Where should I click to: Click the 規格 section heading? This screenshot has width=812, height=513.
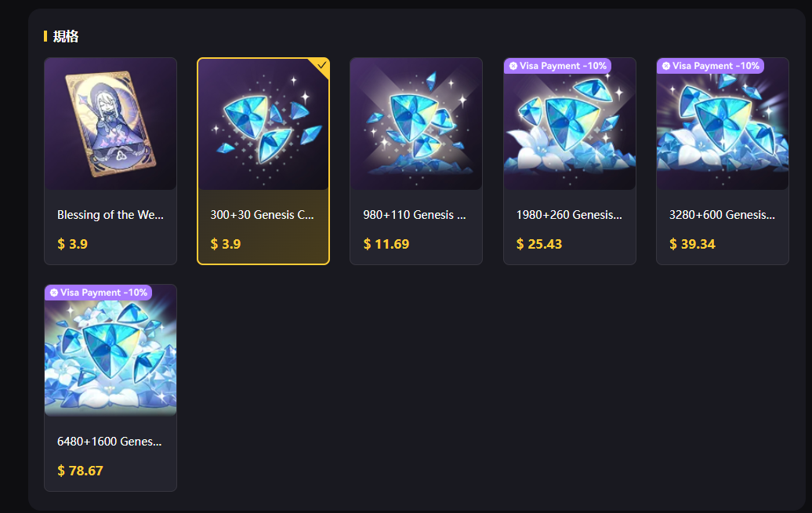point(66,36)
